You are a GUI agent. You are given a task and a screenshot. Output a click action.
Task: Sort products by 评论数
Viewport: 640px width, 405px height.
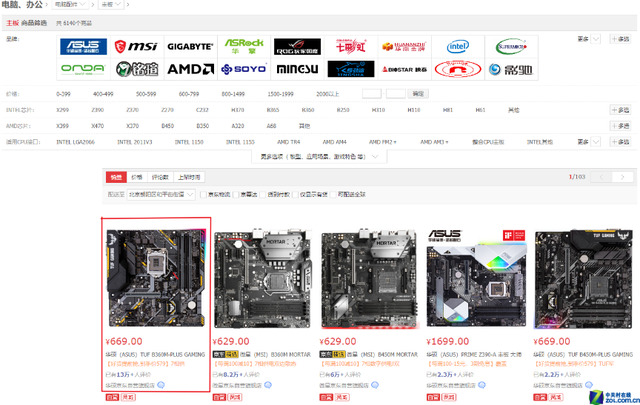pyautogui.click(x=160, y=177)
